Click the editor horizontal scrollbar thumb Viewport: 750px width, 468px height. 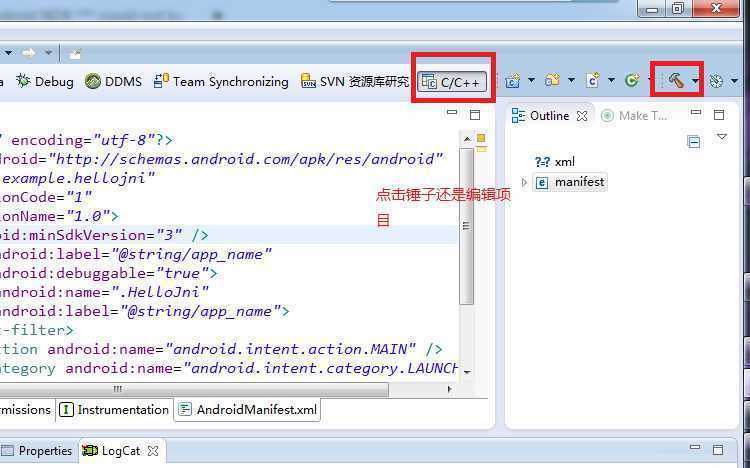(x=193, y=389)
